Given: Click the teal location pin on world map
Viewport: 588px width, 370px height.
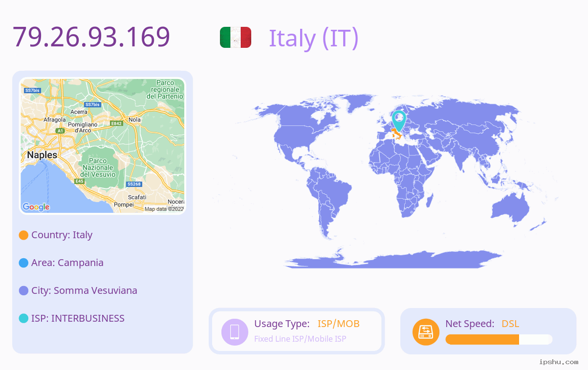Looking at the screenshot, I should pyautogui.click(x=399, y=121).
